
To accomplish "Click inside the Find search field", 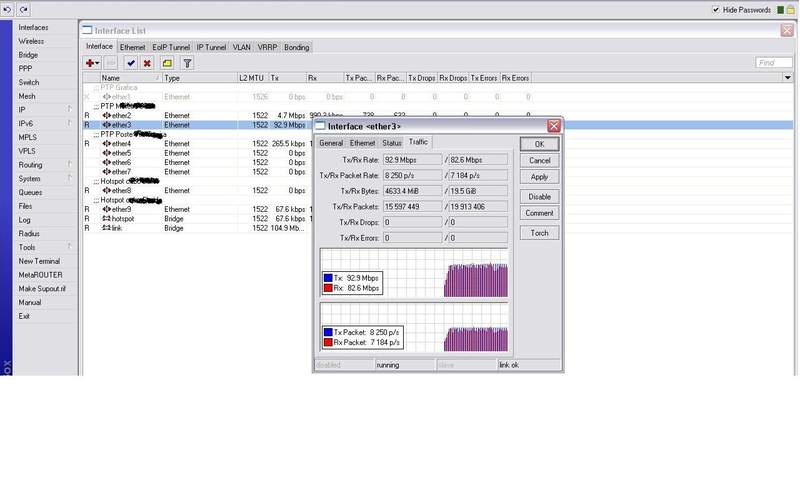I will pyautogui.click(x=773, y=62).
